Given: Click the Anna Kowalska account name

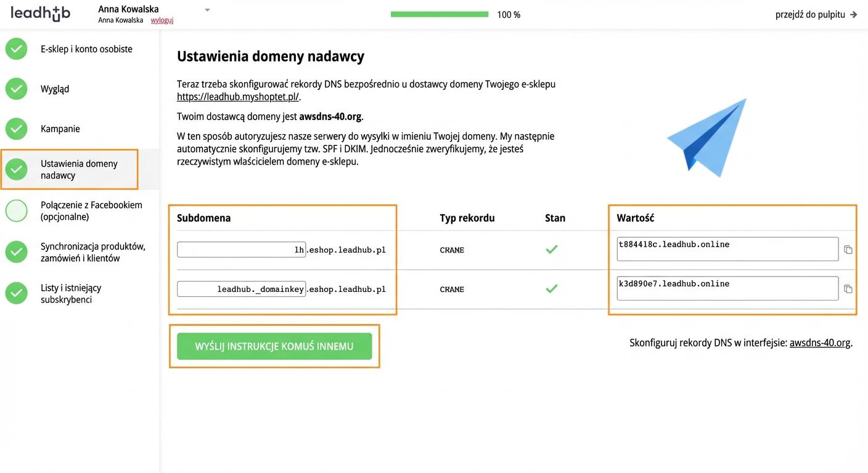Looking at the screenshot, I should point(128,9).
